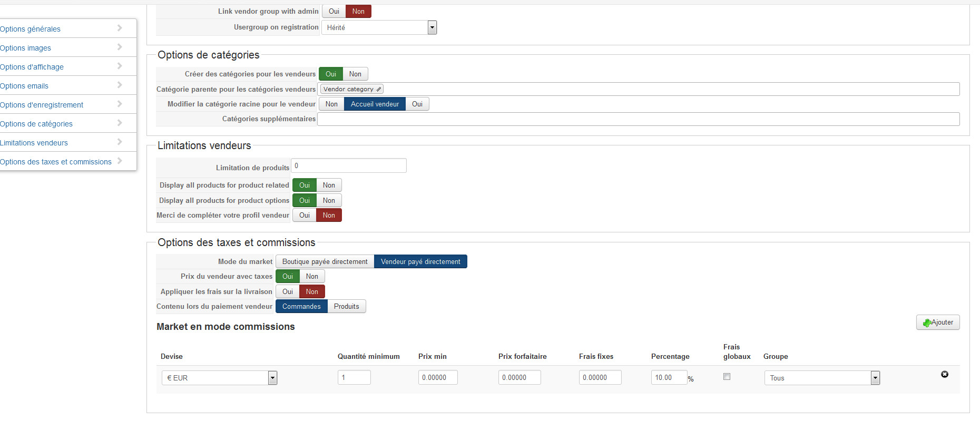
Task: Set Link vendor group with admin to Non
Action: pyautogui.click(x=358, y=11)
